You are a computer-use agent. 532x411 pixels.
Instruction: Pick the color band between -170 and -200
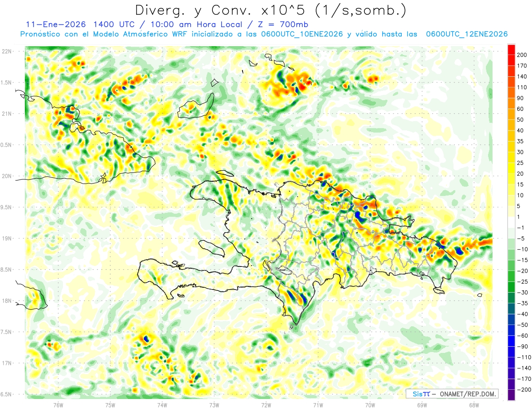(x=511, y=384)
